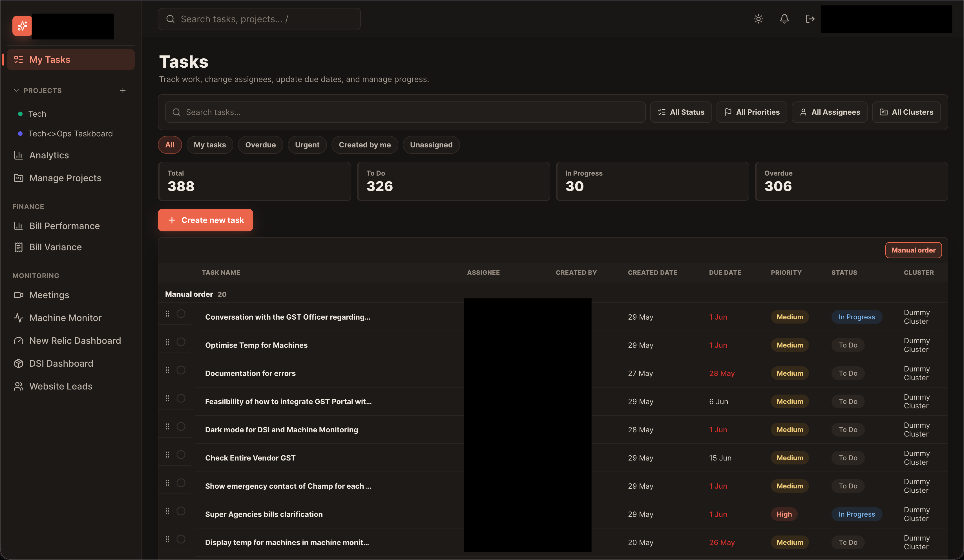Screen dimensions: 964x560
Task: Change High priority of Super Agencies task
Action: [x=784, y=514]
